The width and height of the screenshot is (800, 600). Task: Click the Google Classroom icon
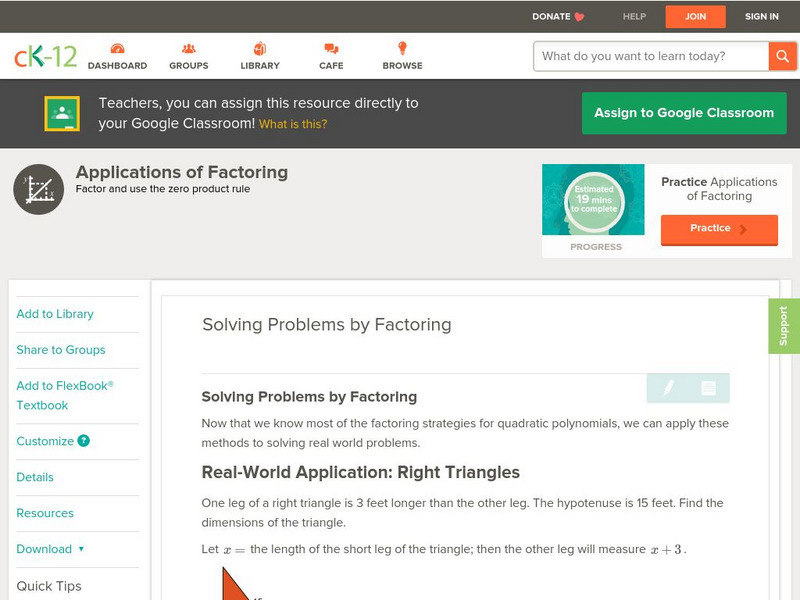62,113
